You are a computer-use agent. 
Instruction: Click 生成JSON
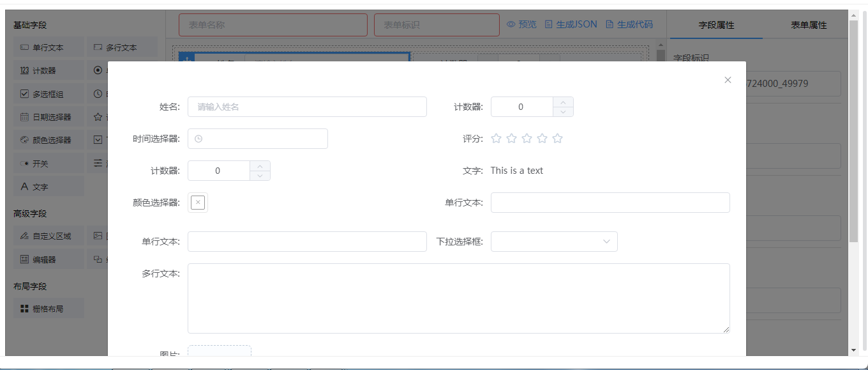tap(571, 24)
